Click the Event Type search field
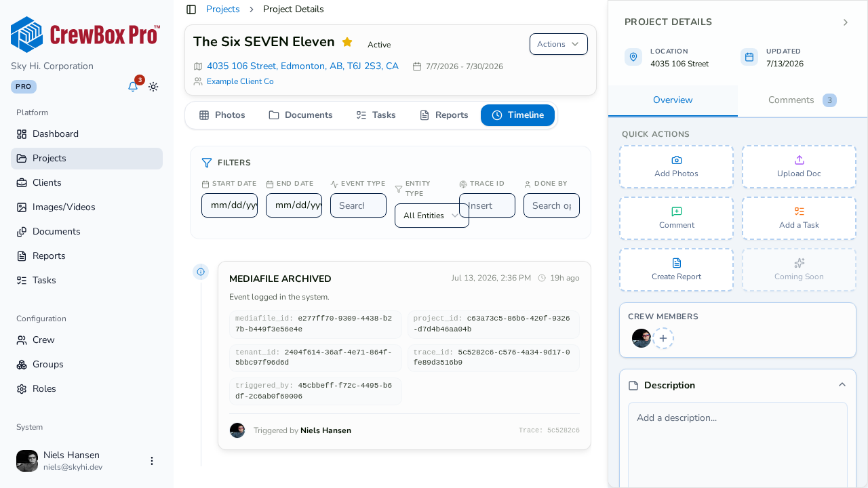The width and height of the screenshot is (868, 488). [358, 205]
